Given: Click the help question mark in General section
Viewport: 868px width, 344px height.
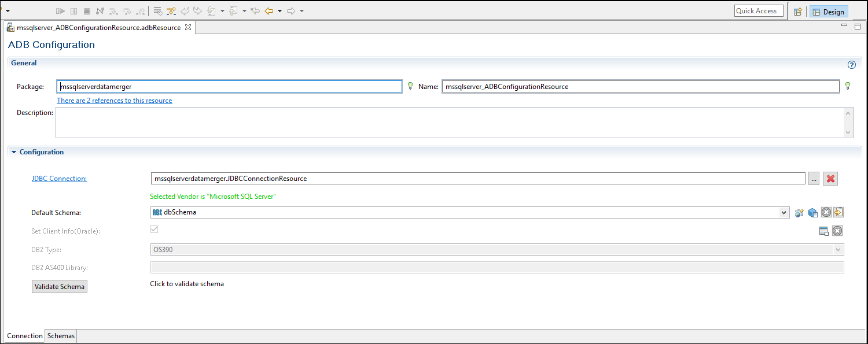Looking at the screenshot, I should [x=851, y=65].
